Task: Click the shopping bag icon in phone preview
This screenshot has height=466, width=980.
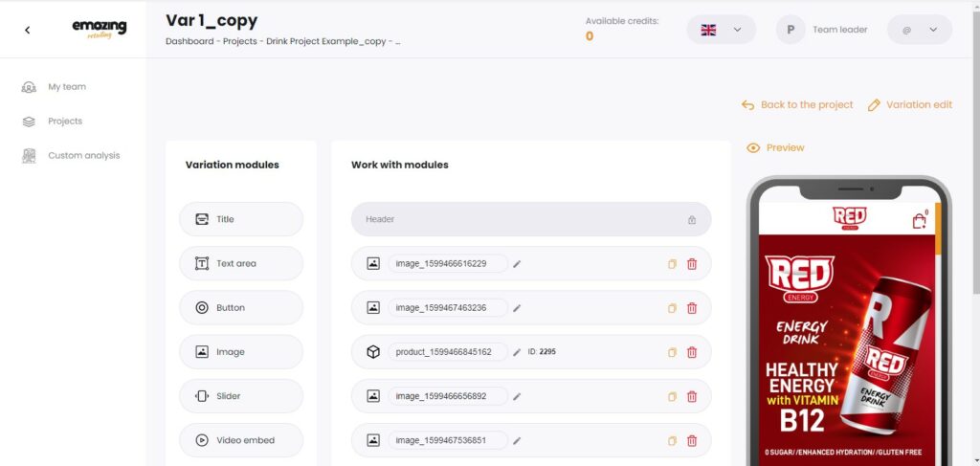Action: (x=920, y=220)
